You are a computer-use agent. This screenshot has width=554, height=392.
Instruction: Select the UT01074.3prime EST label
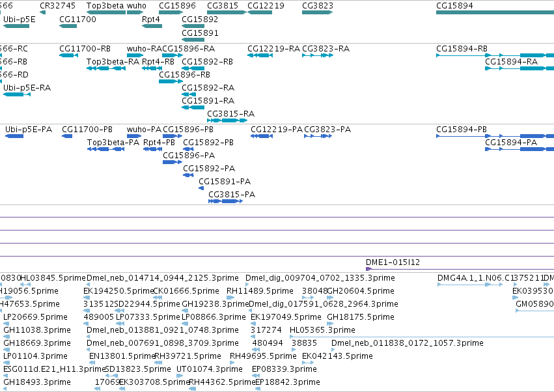[x=210, y=369]
